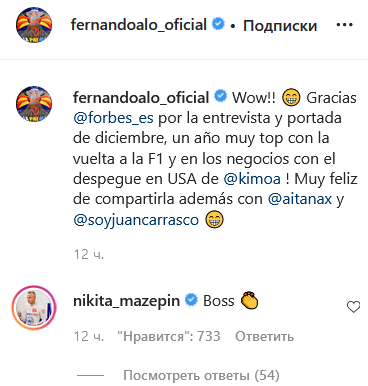This screenshot has width=368, height=386.
Task: Open the @kimoa mention link
Action: (x=252, y=179)
